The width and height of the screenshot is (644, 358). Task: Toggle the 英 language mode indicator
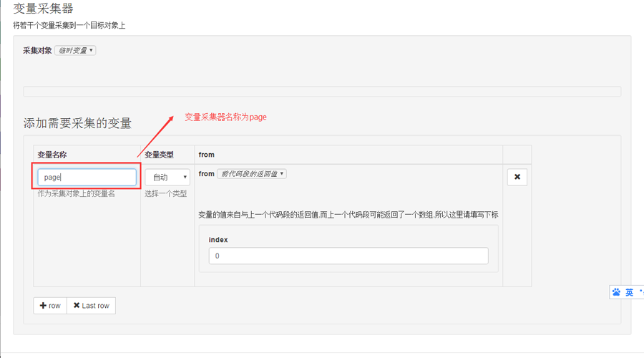click(x=630, y=292)
